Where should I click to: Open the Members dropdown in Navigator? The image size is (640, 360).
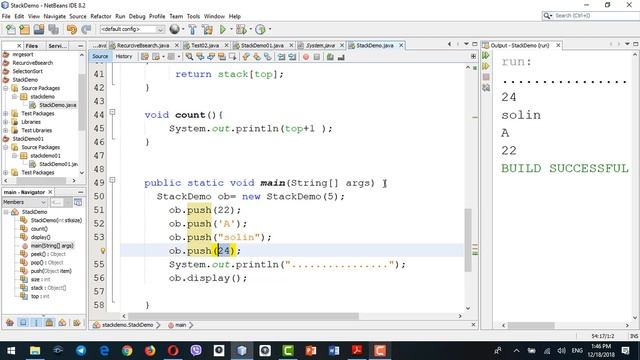24,202
